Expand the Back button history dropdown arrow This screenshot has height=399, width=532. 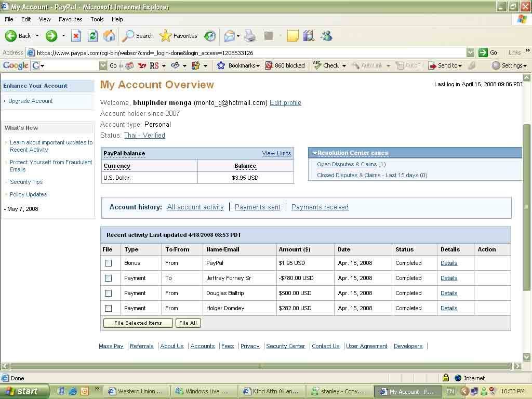(x=37, y=36)
